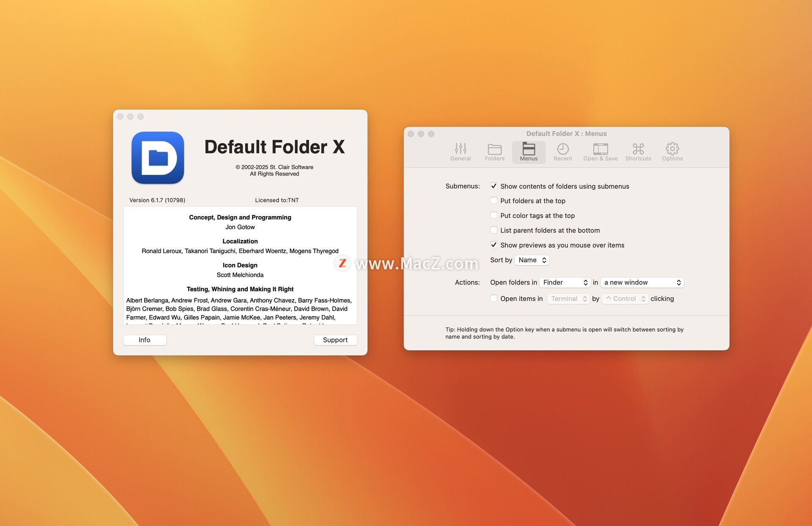Click the Version 6.1.7 (10798) text
Screen dimensions: 812x526
[157, 200]
